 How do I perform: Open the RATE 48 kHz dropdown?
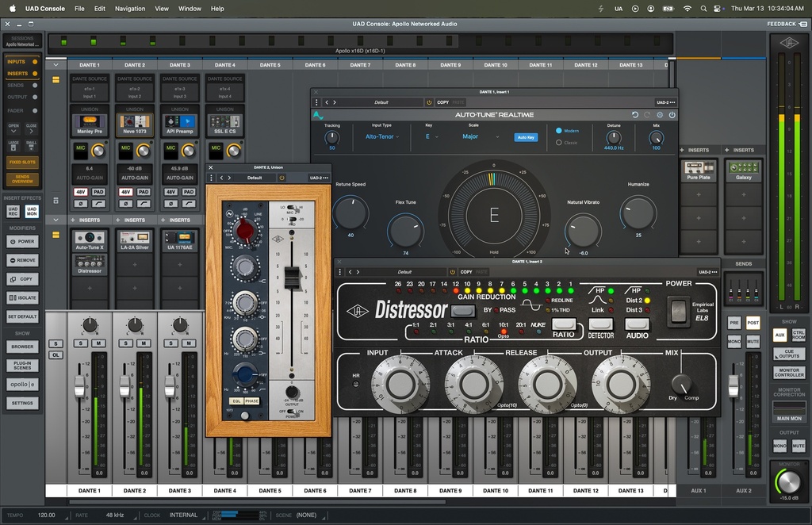pyautogui.click(x=116, y=515)
